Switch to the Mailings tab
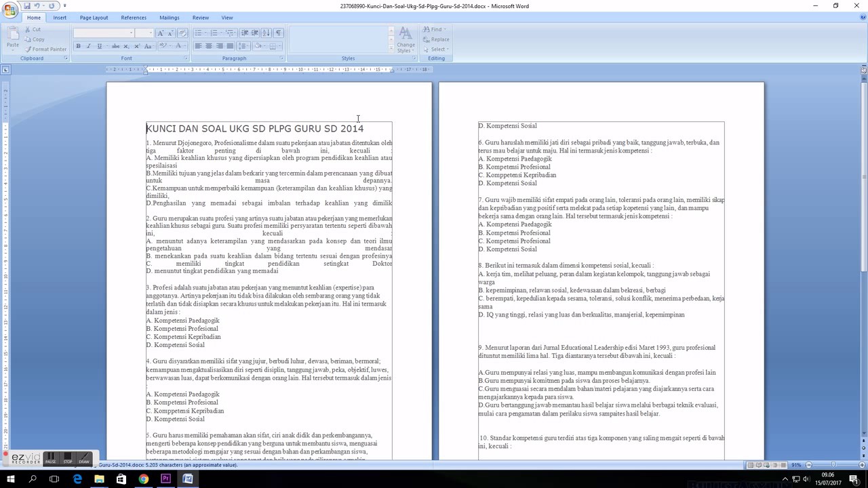 click(x=170, y=18)
